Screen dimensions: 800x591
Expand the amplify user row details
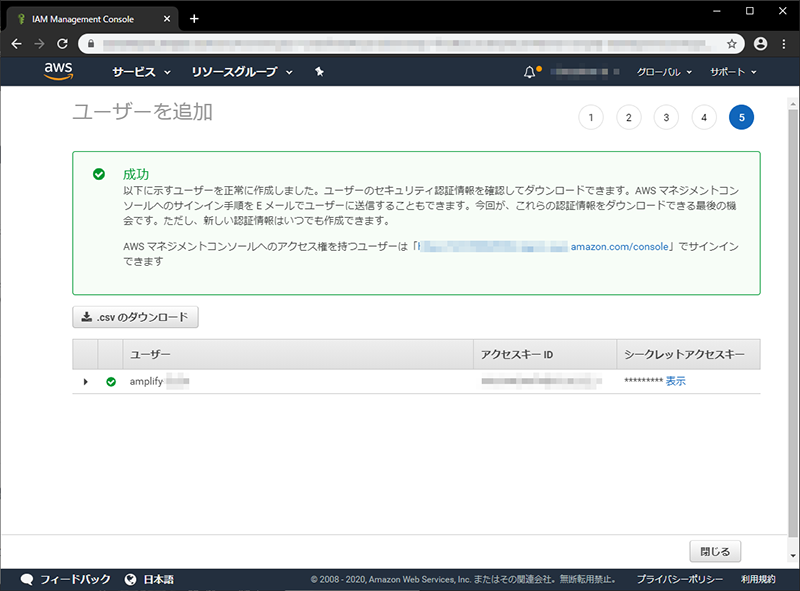coord(85,382)
